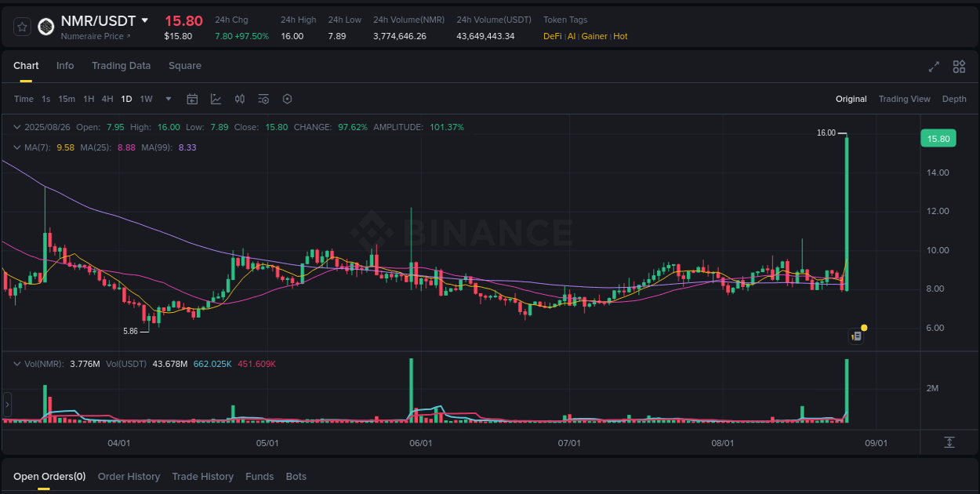The width and height of the screenshot is (980, 494).
Task: Switch chart to Trading View mode
Action: click(904, 99)
